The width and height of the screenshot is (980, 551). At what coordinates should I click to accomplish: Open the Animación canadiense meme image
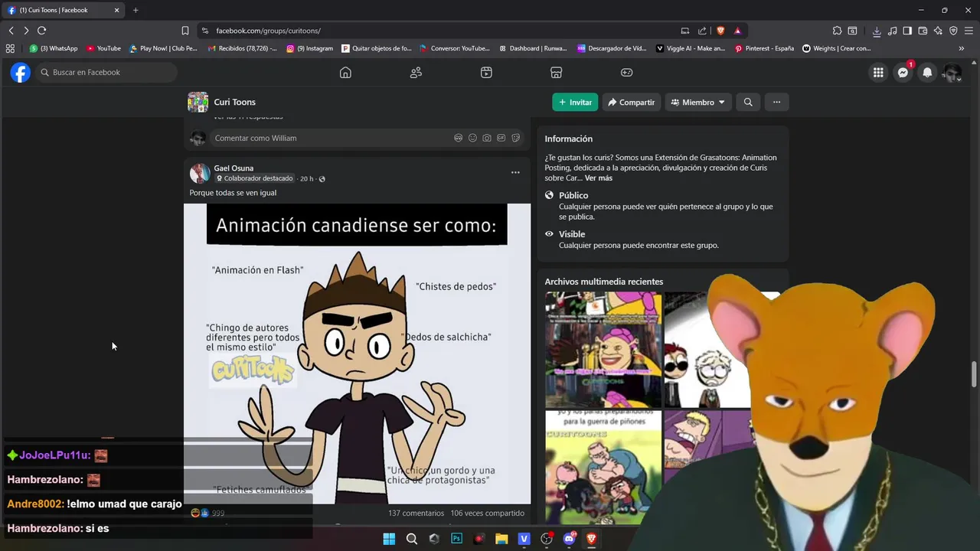[x=357, y=354]
